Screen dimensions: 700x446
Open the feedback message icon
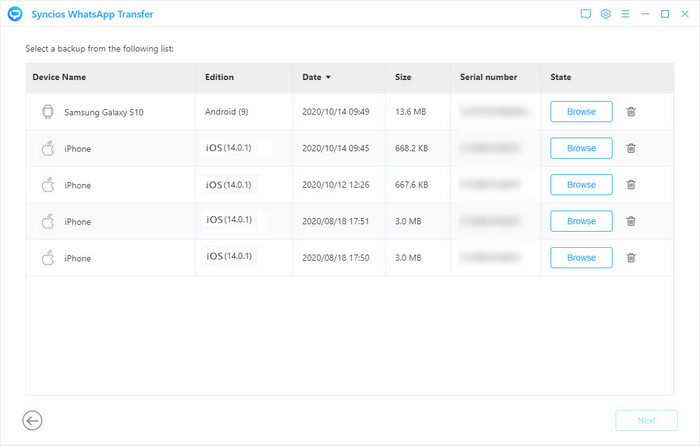586,14
